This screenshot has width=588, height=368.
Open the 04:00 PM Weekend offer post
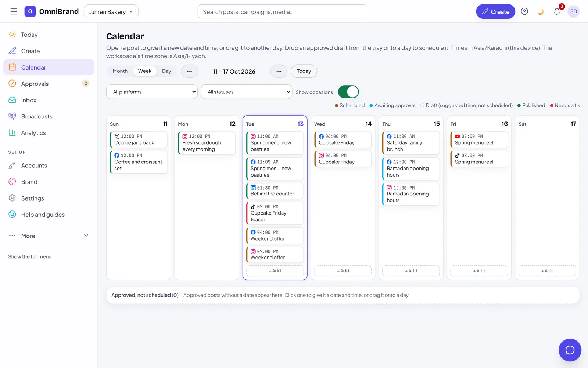pyautogui.click(x=275, y=236)
